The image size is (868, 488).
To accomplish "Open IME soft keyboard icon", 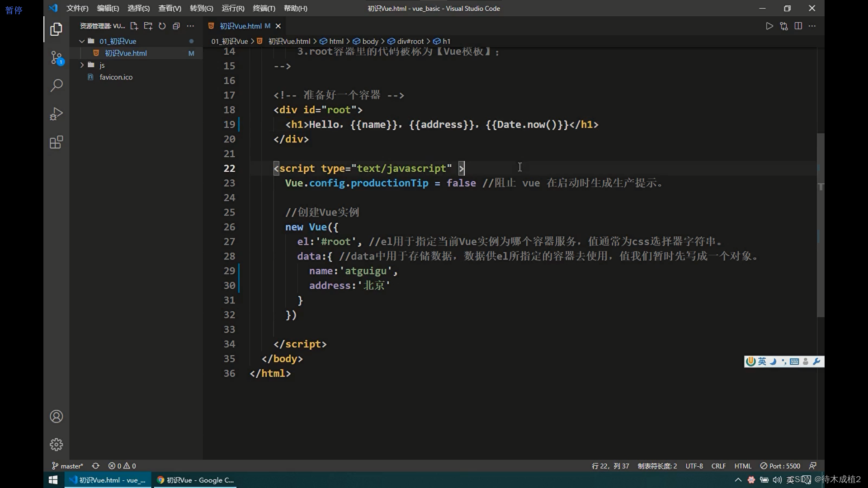I will click(794, 361).
